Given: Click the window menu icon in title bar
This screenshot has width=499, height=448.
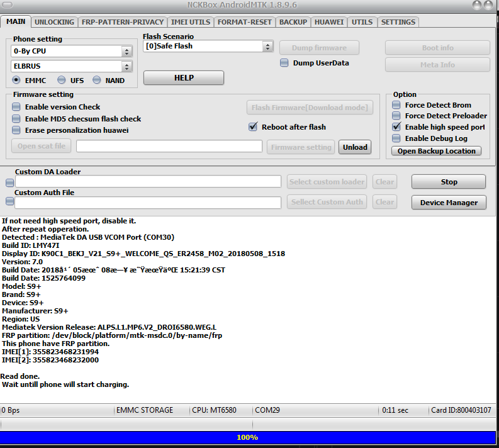Looking at the screenshot, I should tap(8, 5).
